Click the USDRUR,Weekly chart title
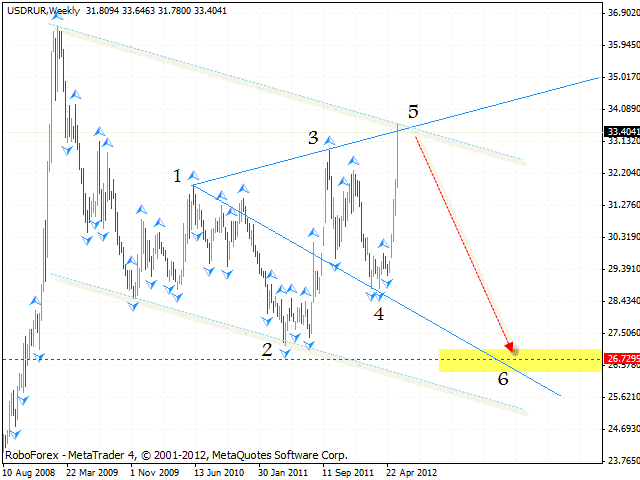 (44, 9)
